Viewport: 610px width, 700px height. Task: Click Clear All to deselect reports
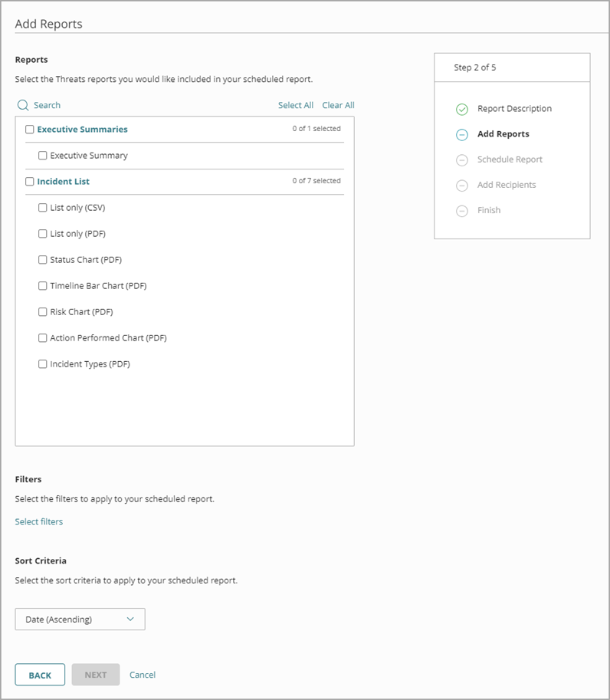click(338, 105)
